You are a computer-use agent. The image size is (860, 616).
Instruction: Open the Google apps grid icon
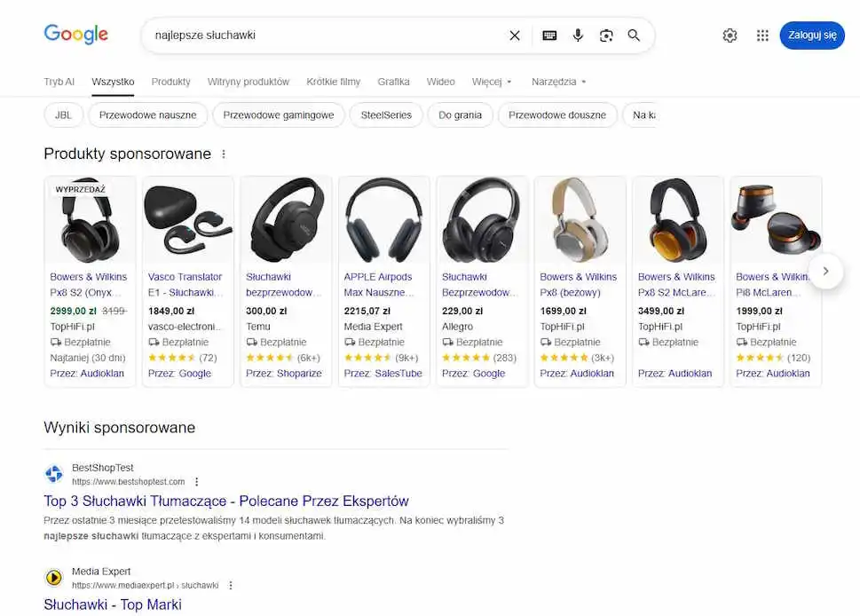pos(761,36)
